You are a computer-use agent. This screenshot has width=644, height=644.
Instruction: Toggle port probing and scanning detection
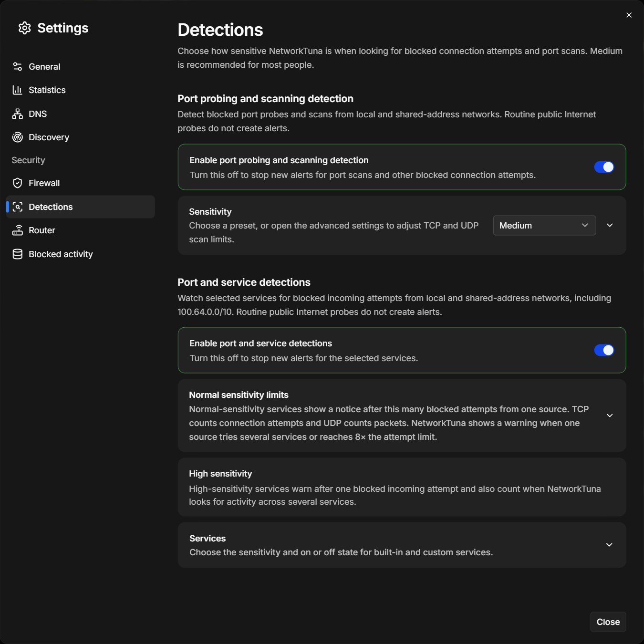point(604,167)
